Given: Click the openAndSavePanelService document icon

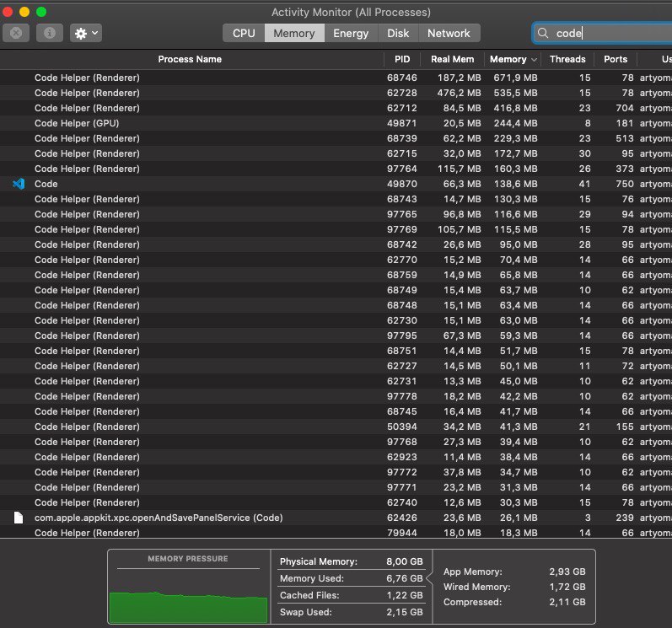Looking at the screenshot, I should pos(19,518).
